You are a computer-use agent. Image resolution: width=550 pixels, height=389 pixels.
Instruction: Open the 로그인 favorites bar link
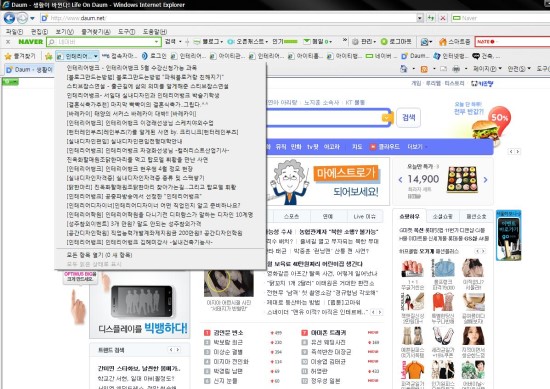[154, 56]
